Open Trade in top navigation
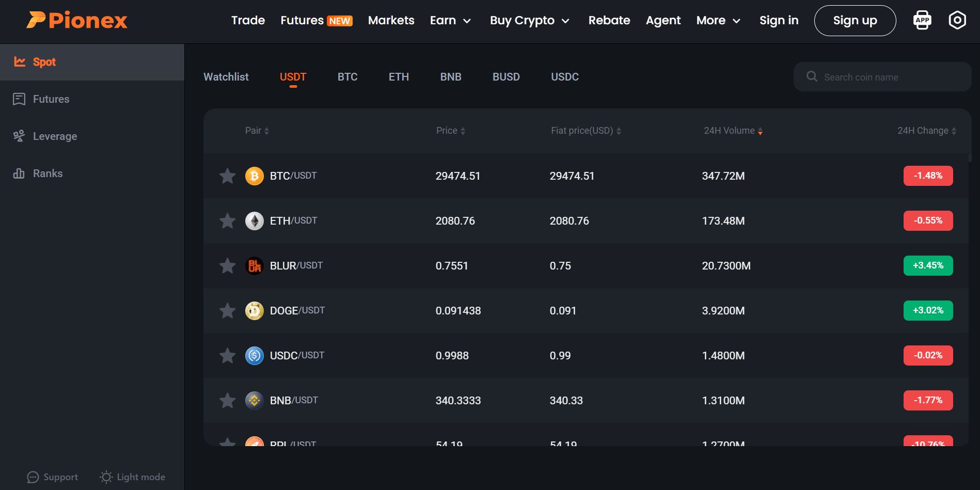Viewport: 980px width, 490px height. coord(248,21)
